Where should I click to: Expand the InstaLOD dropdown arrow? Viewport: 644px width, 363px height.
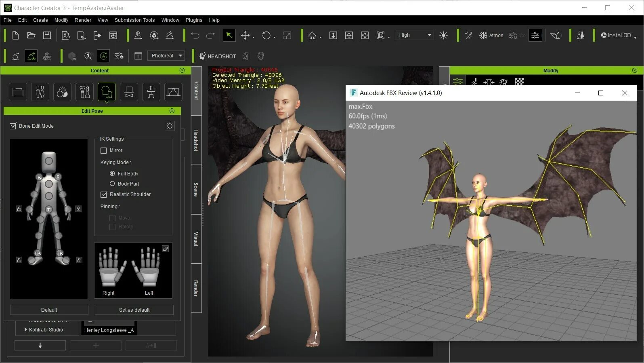(635, 37)
